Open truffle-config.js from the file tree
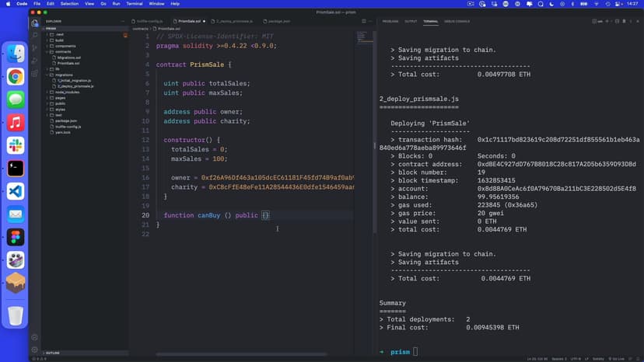This screenshot has height=362, width=644. [x=68, y=127]
